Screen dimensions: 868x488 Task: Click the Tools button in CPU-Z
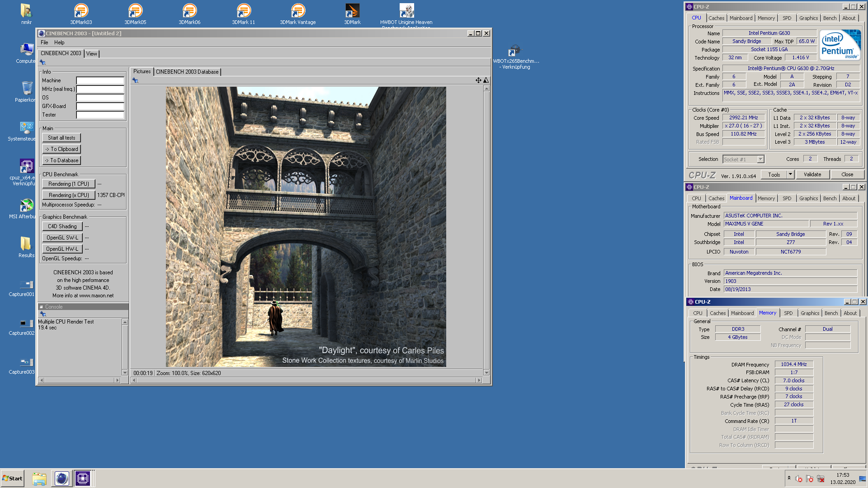774,174
